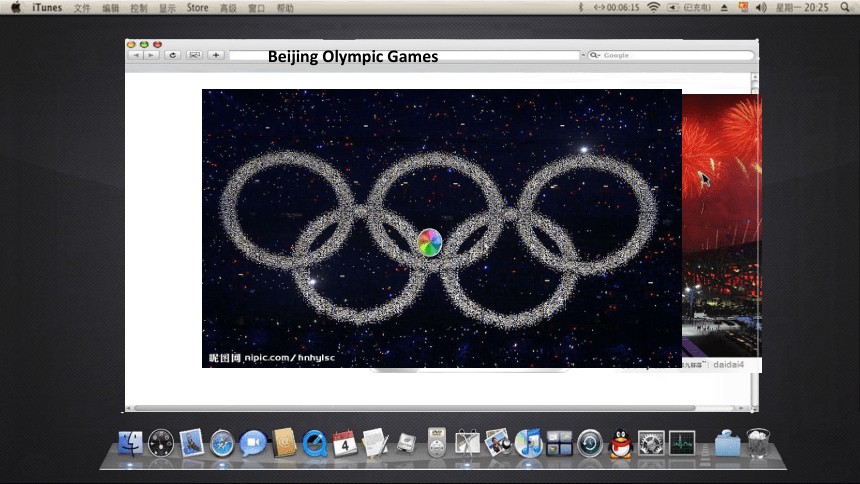The height and width of the screenshot is (484, 860).
Task: Click the Bluetooth status icon
Action: coord(581,7)
